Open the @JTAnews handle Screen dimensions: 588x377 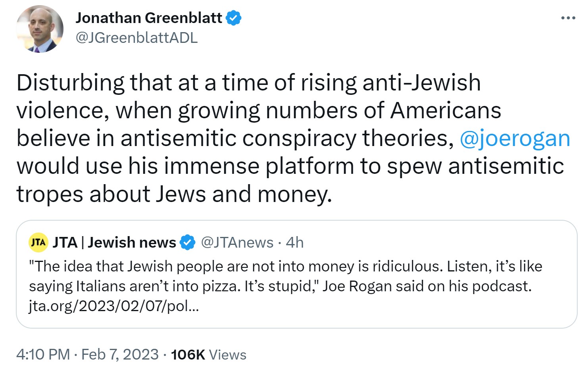tap(237, 242)
